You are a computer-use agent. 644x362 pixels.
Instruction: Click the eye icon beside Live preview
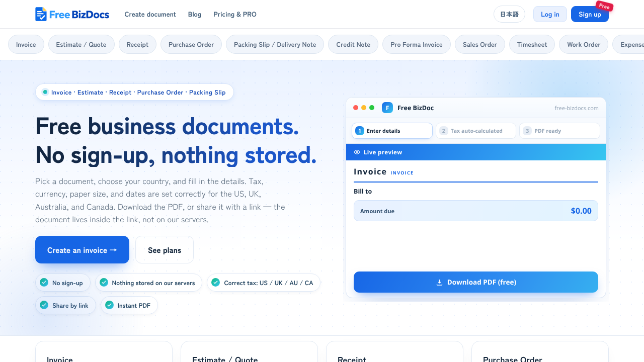[357, 152]
